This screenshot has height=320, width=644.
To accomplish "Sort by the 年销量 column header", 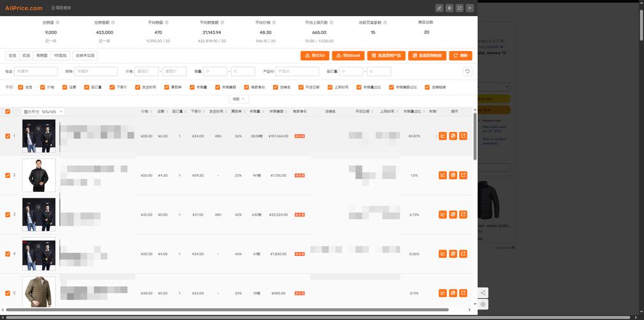I will click(x=256, y=111).
